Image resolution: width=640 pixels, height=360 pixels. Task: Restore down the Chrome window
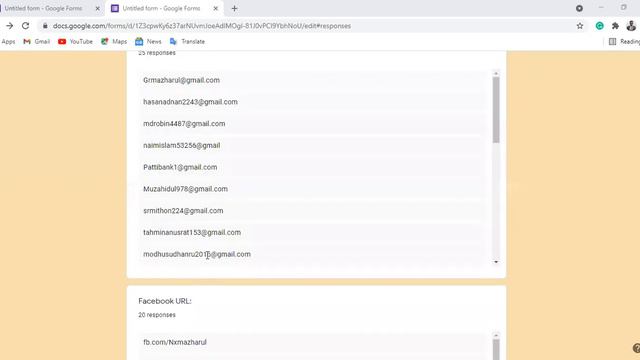click(624, 8)
